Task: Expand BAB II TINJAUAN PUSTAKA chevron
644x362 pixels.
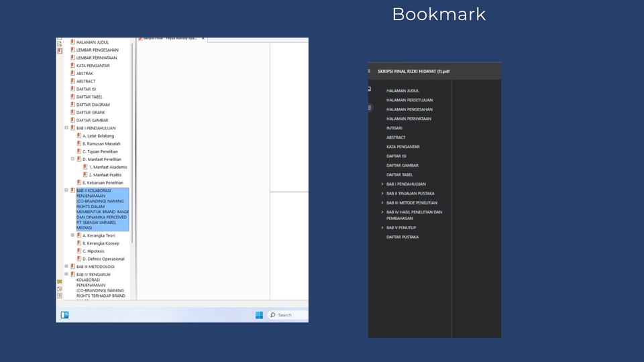Action: 382,193
